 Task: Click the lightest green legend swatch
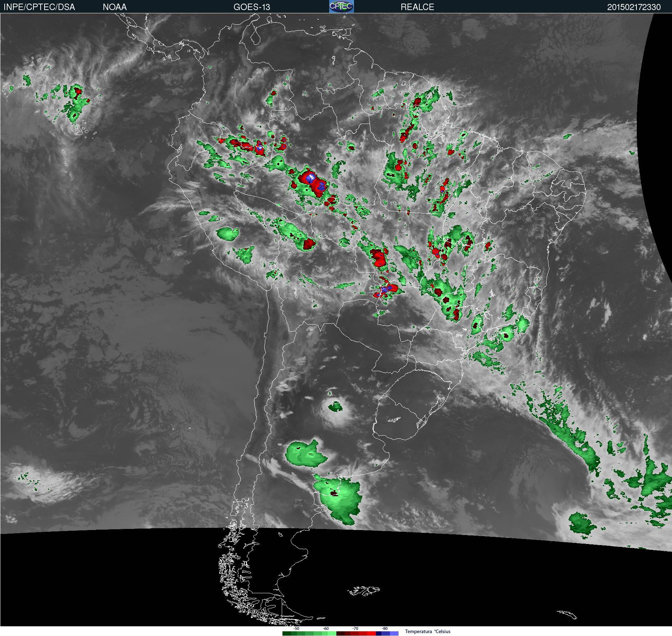click(x=332, y=633)
